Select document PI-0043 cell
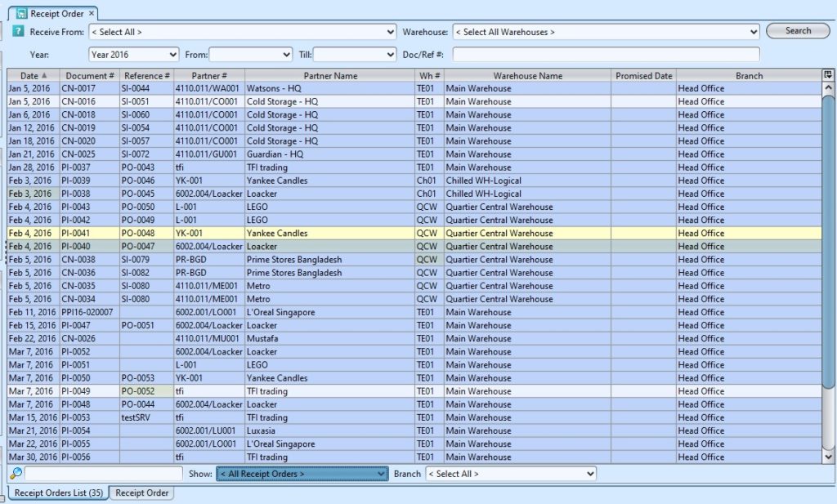Viewport: 837px width, 504px height. tap(90, 207)
